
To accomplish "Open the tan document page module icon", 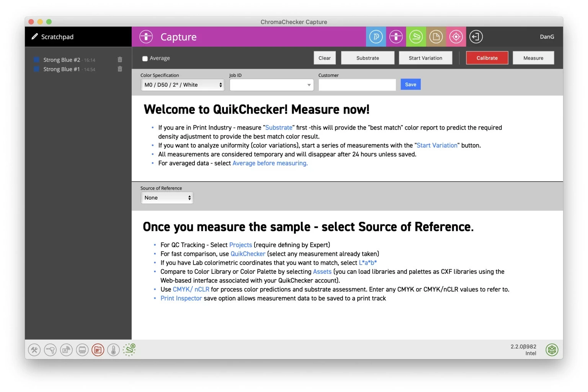I will (x=436, y=37).
